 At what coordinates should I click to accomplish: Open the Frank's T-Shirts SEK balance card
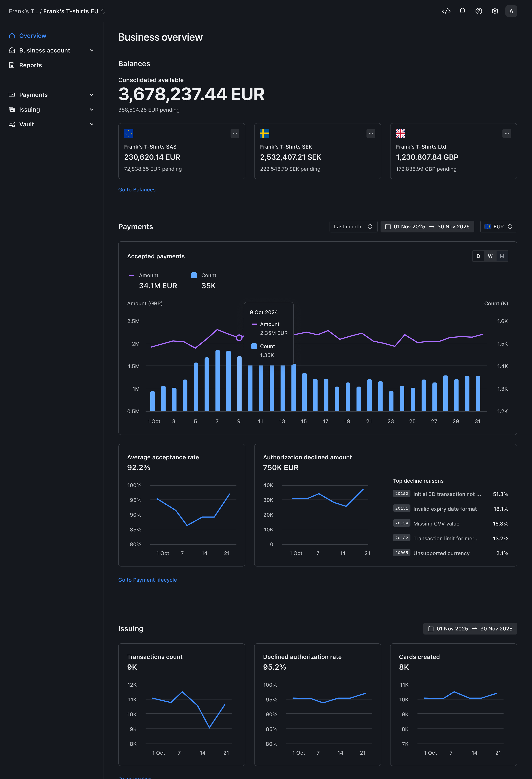coord(318,151)
